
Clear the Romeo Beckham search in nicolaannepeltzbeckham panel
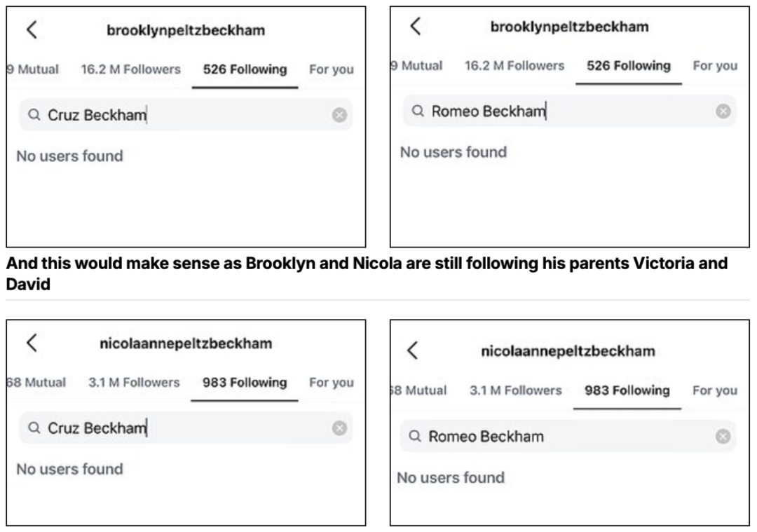tap(723, 437)
